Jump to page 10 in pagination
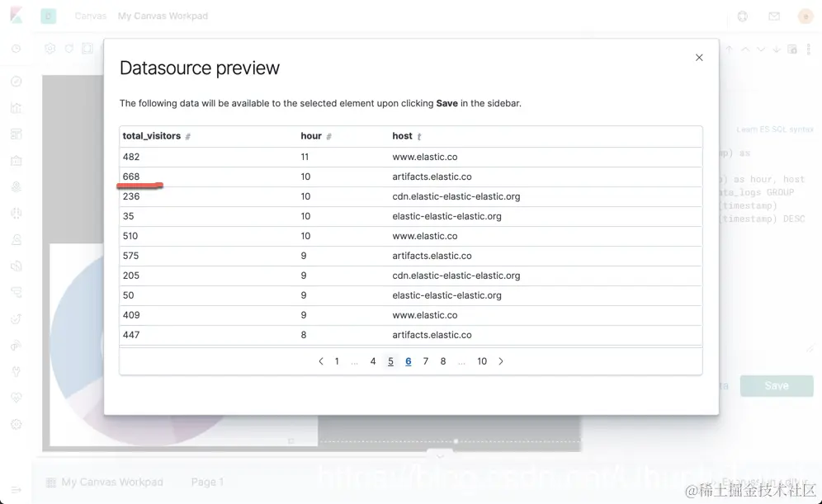The width and height of the screenshot is (822, 504). pos(482,361)
